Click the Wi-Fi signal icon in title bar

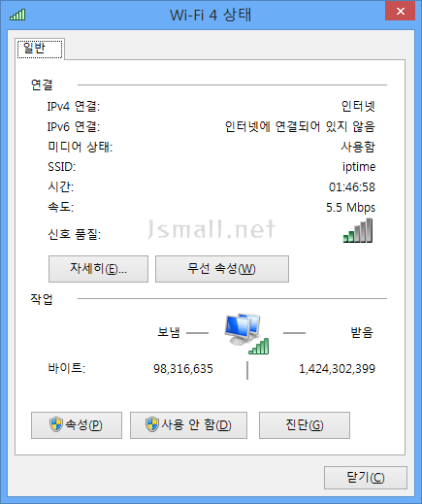coord(17,15)
